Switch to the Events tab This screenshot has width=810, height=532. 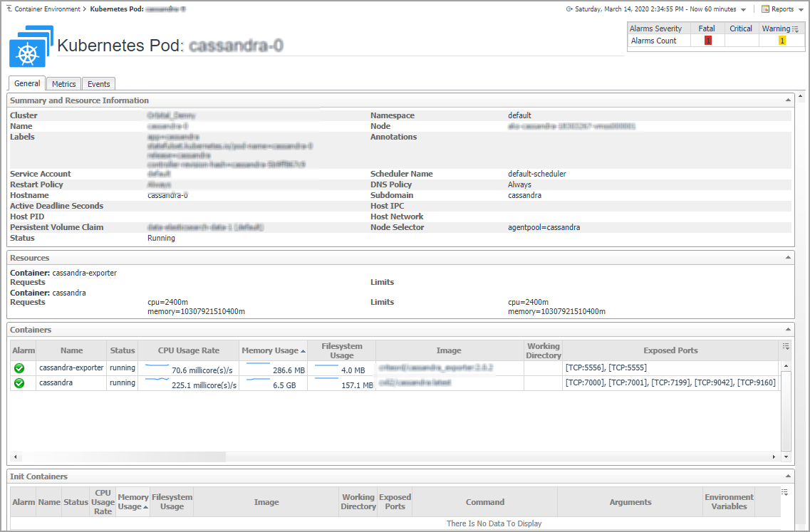pos(98,84)
